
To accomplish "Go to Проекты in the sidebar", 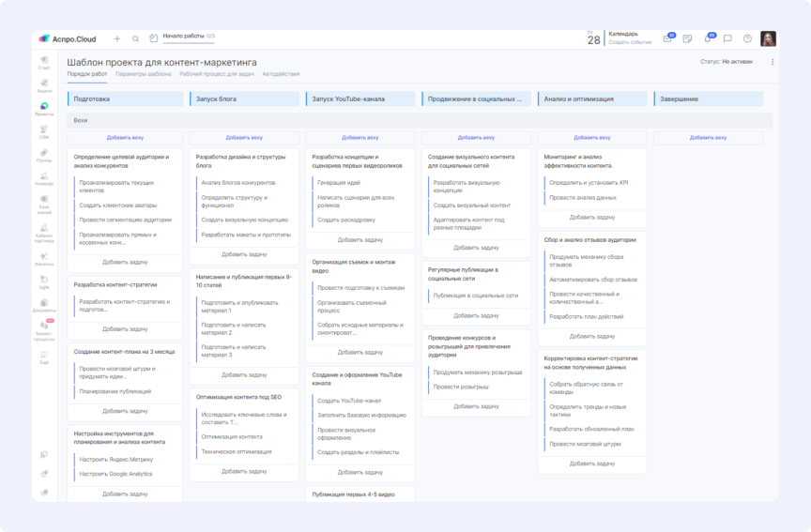I will [44, 109].
